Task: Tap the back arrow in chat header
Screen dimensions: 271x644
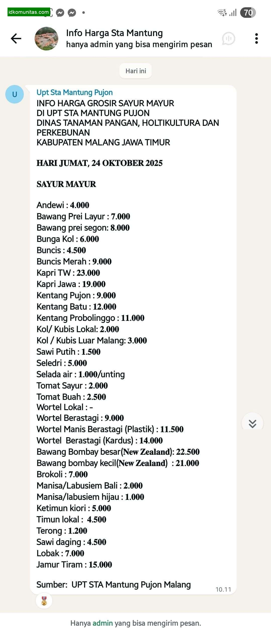Action: (16, 39)
